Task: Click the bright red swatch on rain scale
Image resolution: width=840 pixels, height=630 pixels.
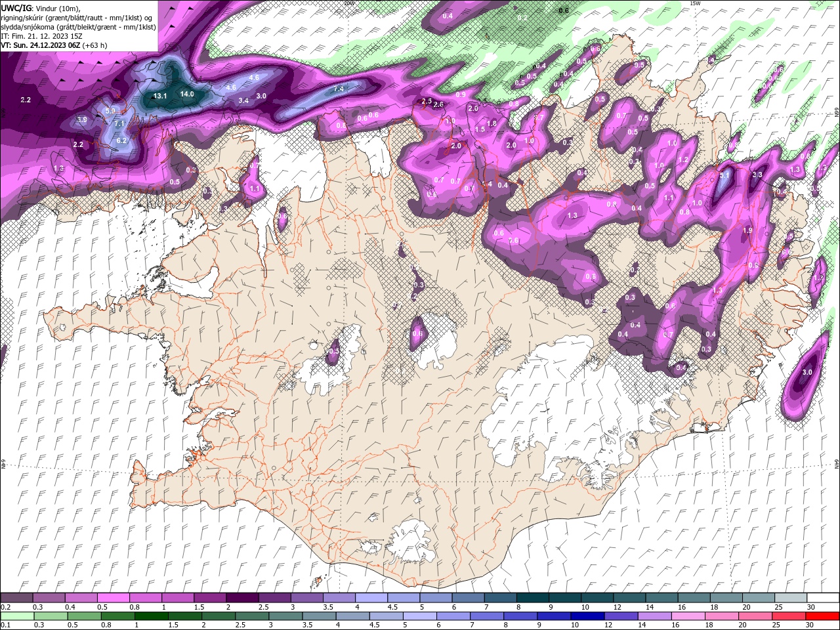Action: pyautogui.click(x=822, y=616)
